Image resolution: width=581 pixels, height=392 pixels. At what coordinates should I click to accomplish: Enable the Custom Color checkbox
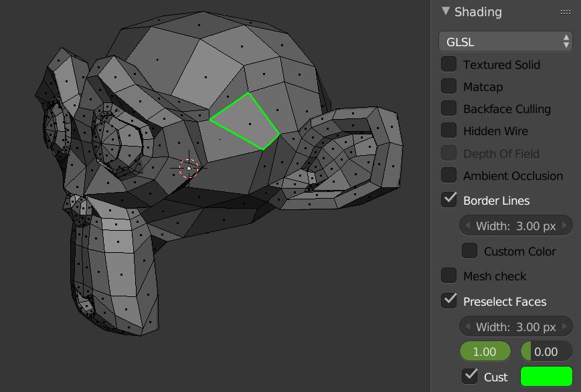(x=469, y=251)
